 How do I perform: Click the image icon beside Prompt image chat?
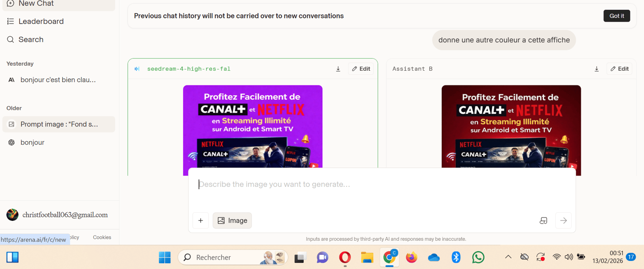click(12, 124)
